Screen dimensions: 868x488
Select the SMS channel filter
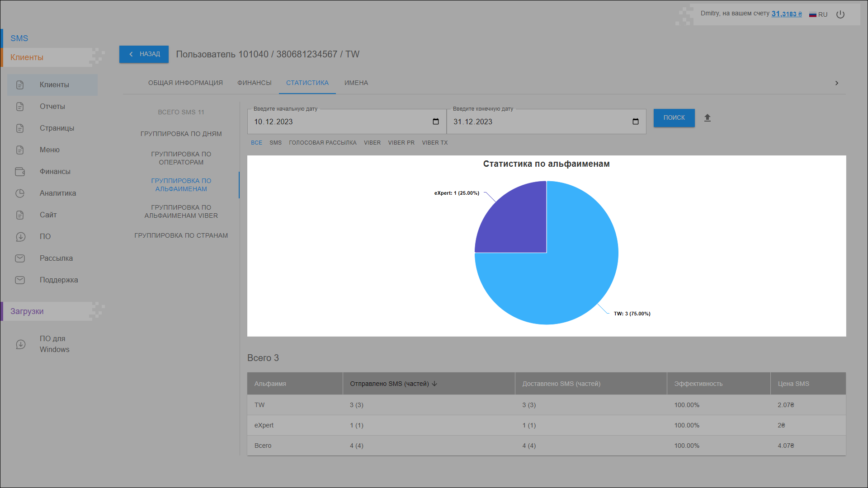click(x=275, y=143)
